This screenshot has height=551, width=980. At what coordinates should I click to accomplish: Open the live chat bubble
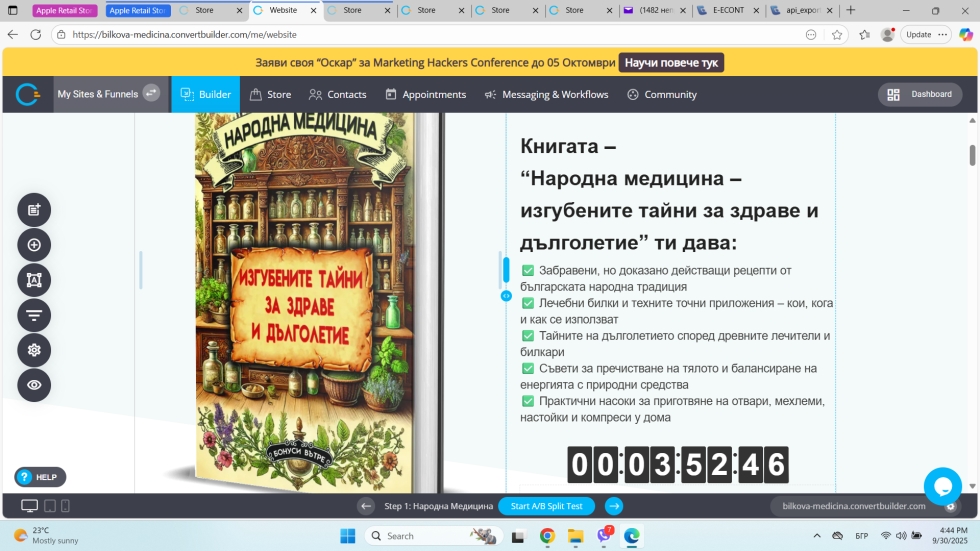click(x=942, y=486)
